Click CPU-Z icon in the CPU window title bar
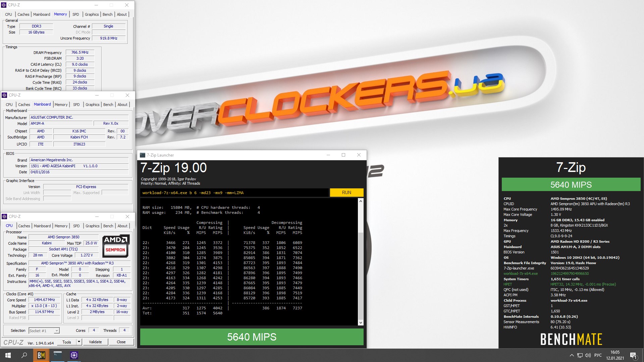This screenshot has width=644, height=362. coord(4,217)
